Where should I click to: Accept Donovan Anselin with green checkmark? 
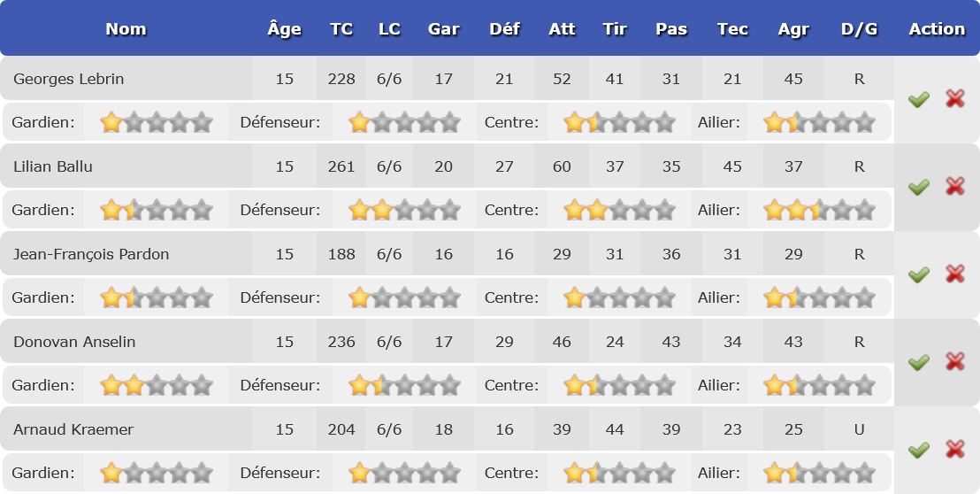click(x=919, y=362)
